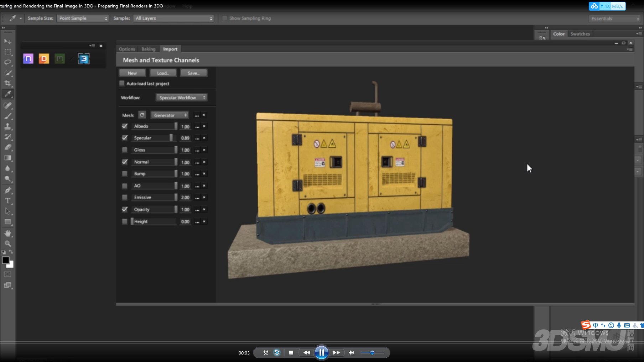Toggle Quick Mask mode icon
The image size is (644, 362).
click(x=7, y=274)
